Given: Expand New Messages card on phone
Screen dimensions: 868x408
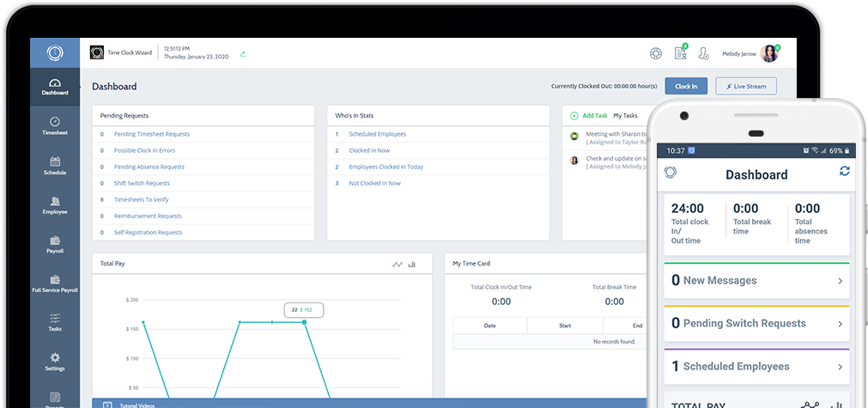Looking at the screenshot, I should pyautogui.click(x=756, y=281).
